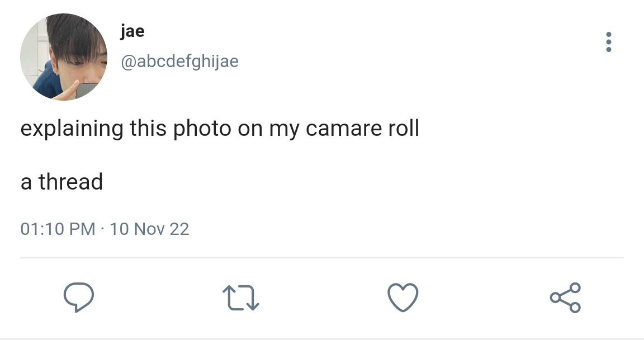The image size is (644, 349).
Task: Like the tweet with the heart icon
Action: [403, 297]
